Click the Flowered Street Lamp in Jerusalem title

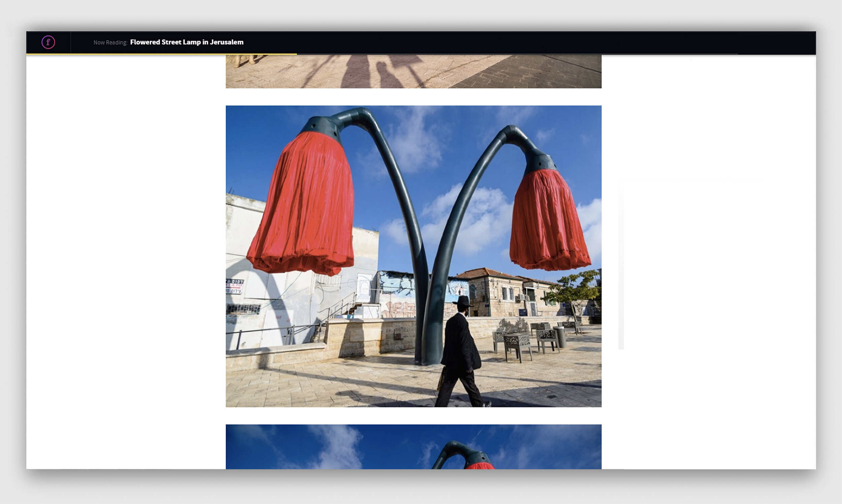pyautogui.click(x=187, y=42)
